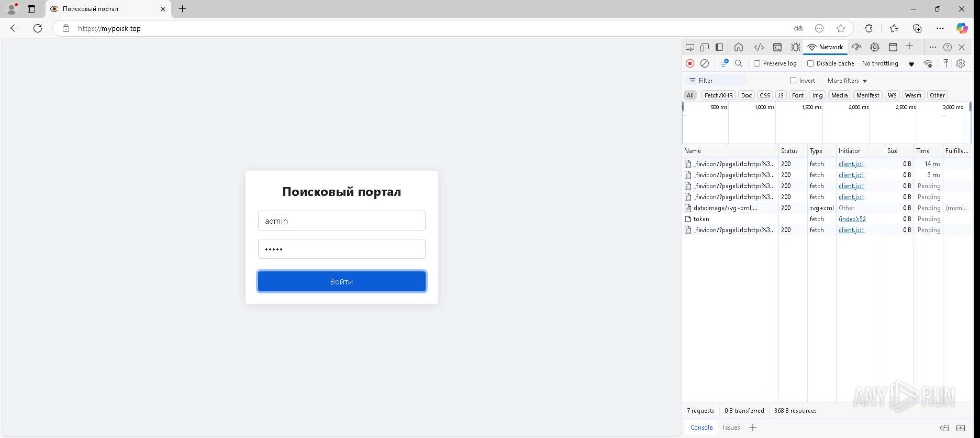The image size is (980, 438).
Task: Click the address bar URL
Action: click(x=109, y=28)
